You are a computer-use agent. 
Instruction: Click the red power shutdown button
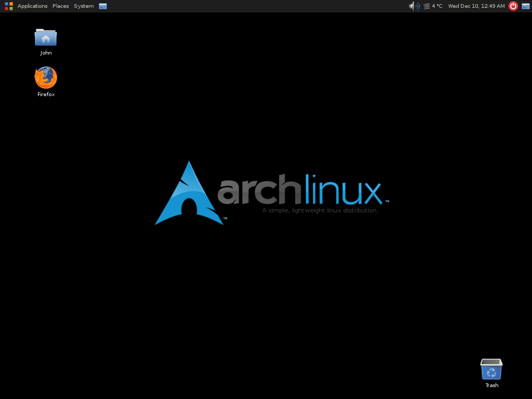(513, 6)
